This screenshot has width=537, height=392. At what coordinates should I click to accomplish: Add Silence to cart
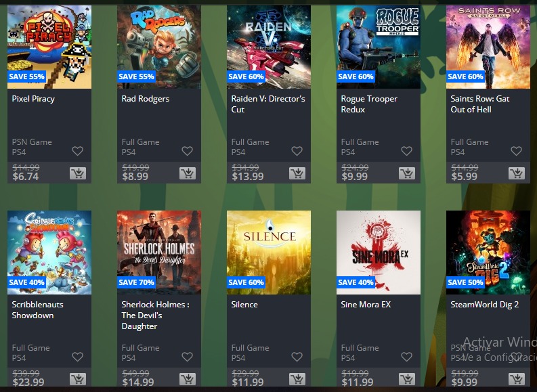tap(297, 379)
